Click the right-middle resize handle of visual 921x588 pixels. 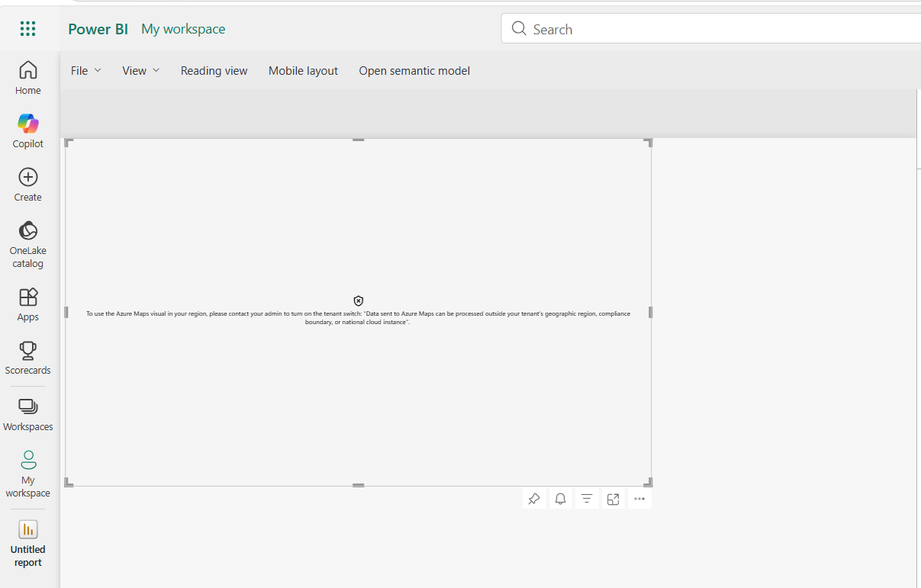pos(650,312)
